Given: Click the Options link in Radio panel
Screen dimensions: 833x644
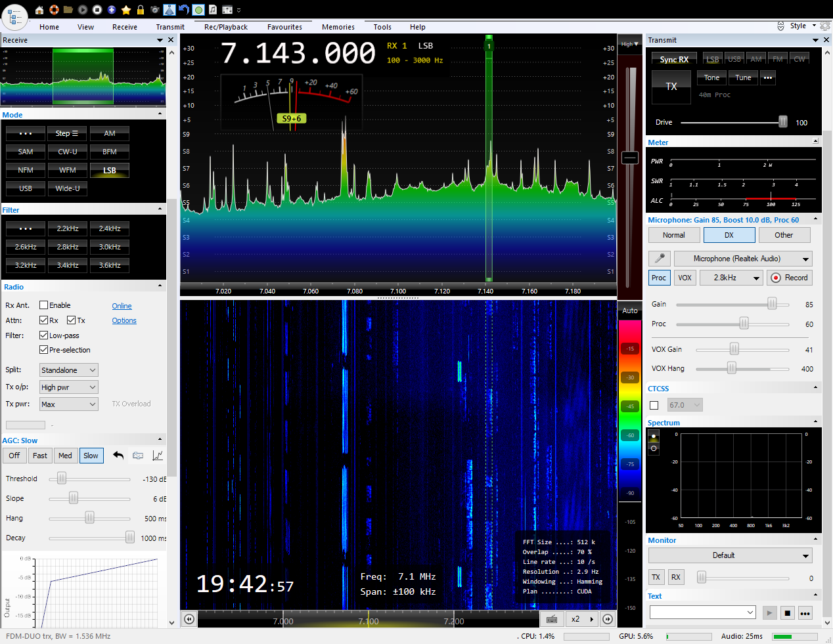Looking at the screenshot, I should [124, 321].
